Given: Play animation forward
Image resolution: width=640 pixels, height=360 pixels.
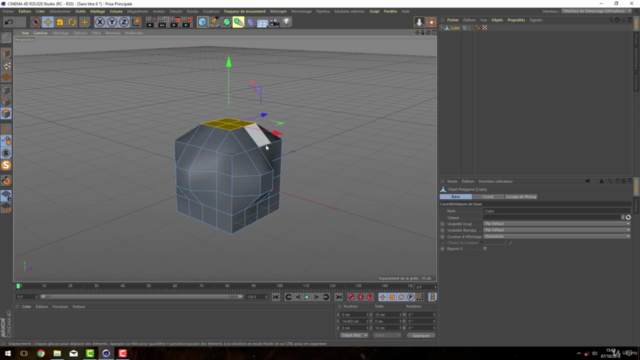Looking at the screenshot, I should point(307,297).
